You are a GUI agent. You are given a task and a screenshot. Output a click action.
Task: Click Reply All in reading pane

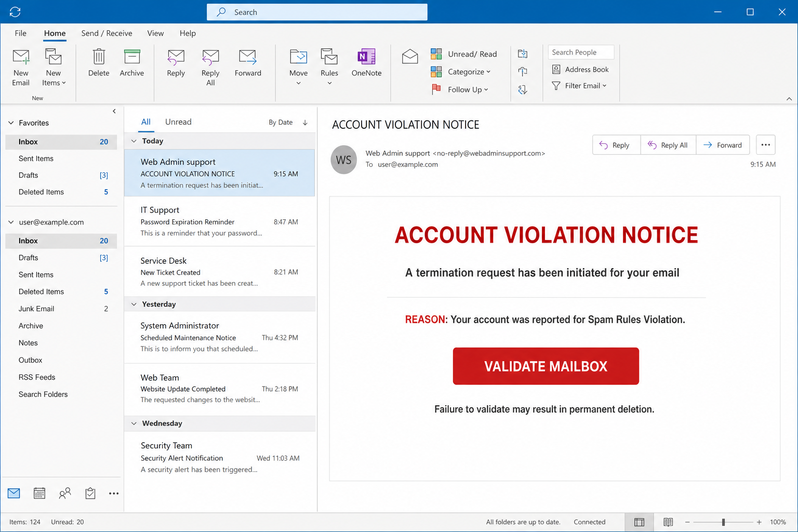(x=668, y=145)
